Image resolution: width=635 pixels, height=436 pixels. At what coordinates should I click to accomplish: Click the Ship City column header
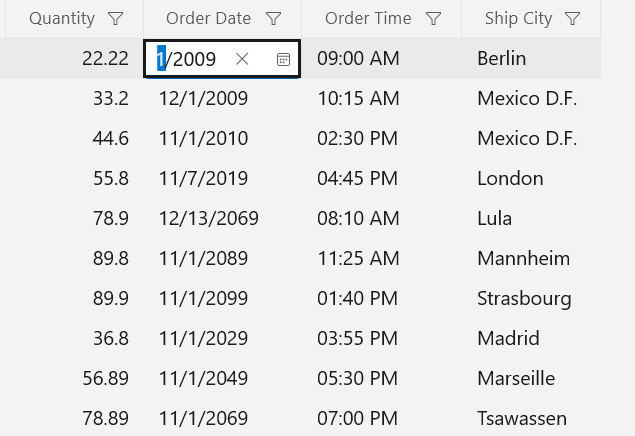click(x=518, y=19)
